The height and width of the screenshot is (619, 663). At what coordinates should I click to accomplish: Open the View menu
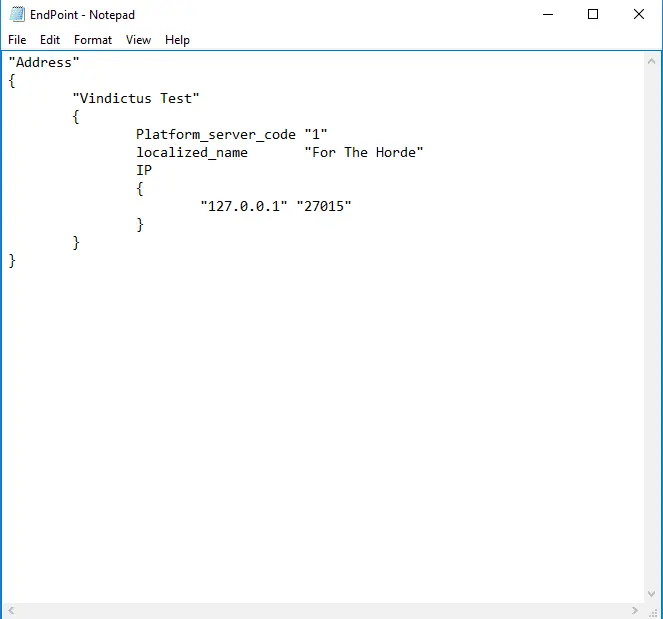coord(138,40)
